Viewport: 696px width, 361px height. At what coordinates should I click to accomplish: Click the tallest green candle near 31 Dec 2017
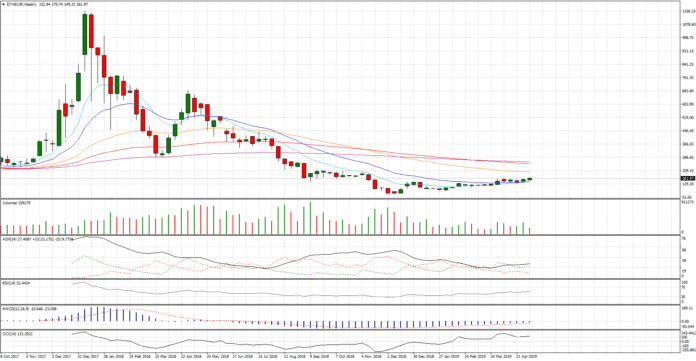(85, 35)
